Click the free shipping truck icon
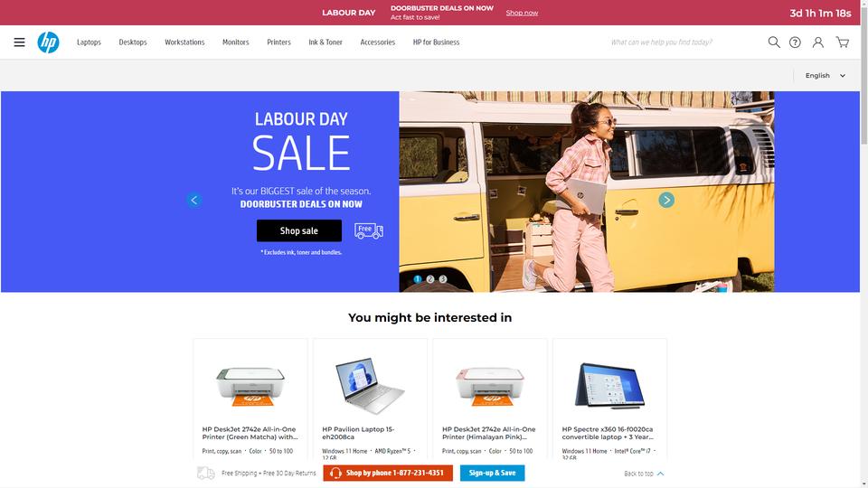The image size is (868, 488). pyautogui.click(x=369, y=230)
